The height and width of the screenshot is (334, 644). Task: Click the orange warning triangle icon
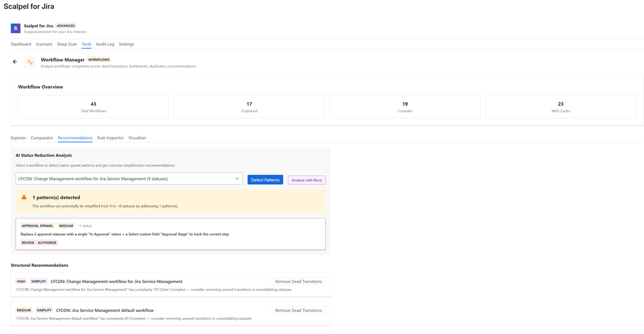tap(25, 197)
